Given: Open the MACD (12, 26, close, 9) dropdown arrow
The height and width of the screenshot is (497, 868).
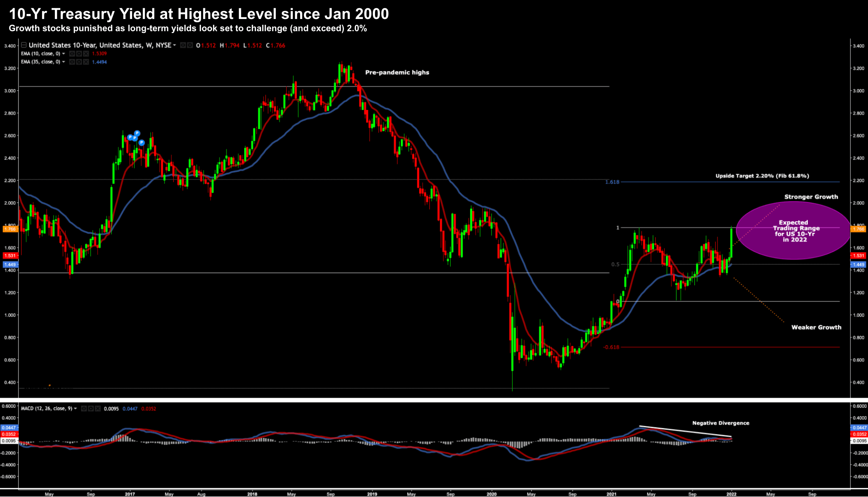Looking at the screenshot, I should (x=75, y=408).
